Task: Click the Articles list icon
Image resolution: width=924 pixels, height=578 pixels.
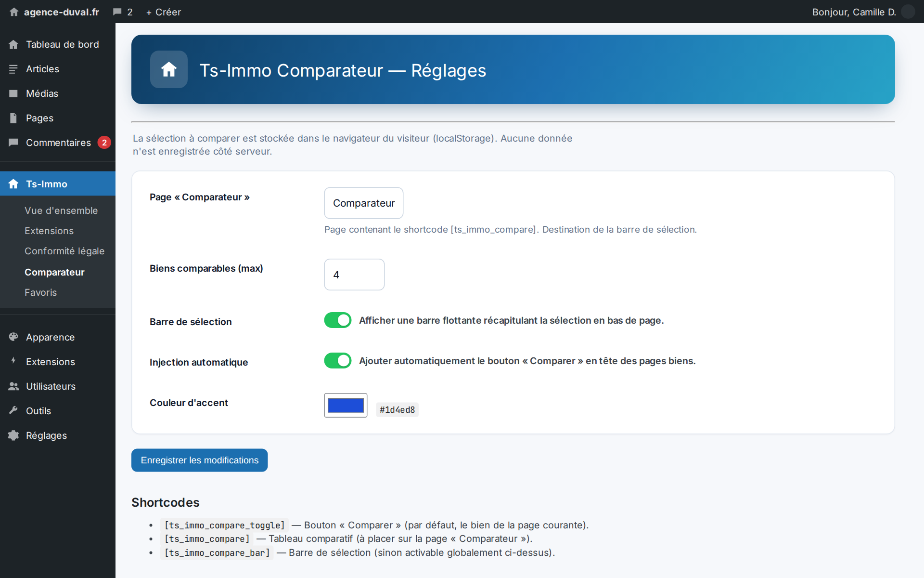Action: point(13,69)
